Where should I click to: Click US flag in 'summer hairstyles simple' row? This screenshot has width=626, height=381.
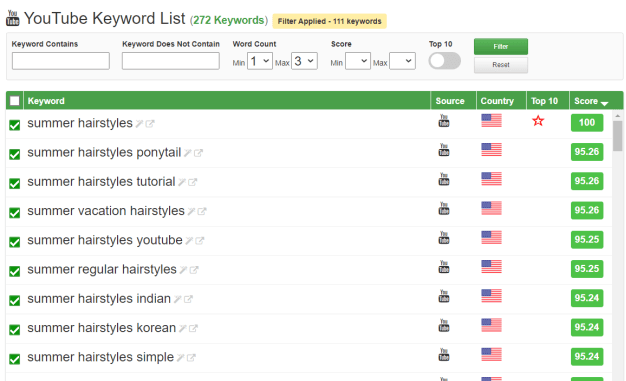pyautogui.click(x=491, y=354)
